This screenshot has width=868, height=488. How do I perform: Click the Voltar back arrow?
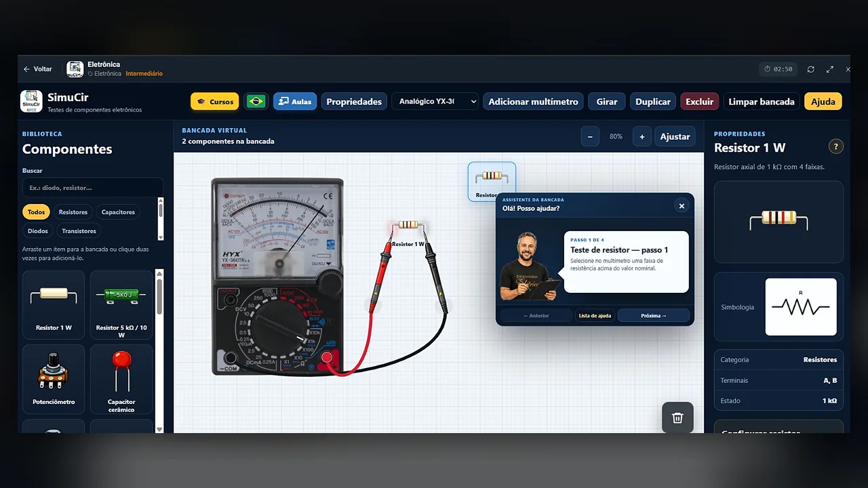coord(27,69)
